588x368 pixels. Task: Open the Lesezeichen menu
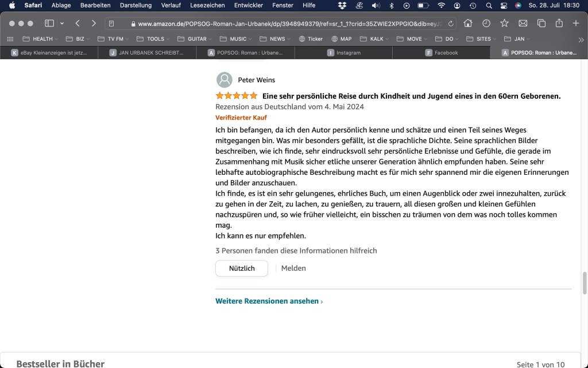(207, 5)
